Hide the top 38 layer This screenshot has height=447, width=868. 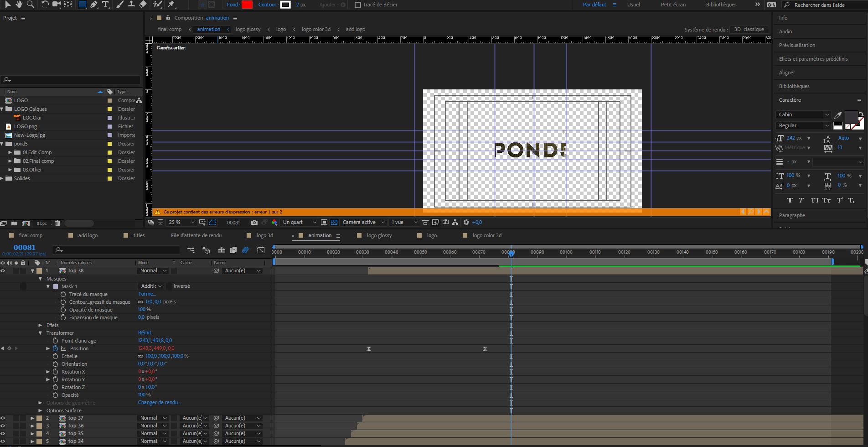[x=3, y=271]
